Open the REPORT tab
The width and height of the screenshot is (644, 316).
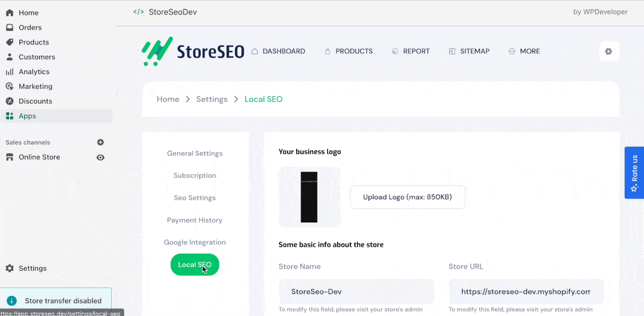point(411,51)
